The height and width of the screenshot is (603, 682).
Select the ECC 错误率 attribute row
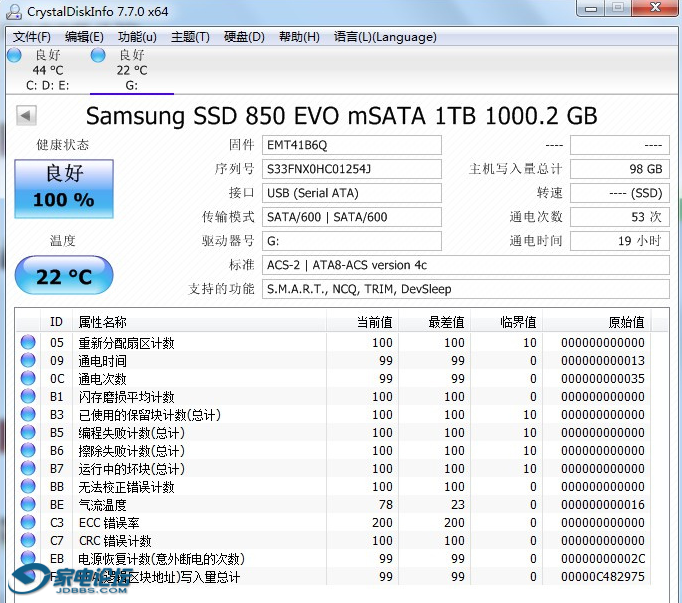[x=334, y=523]
